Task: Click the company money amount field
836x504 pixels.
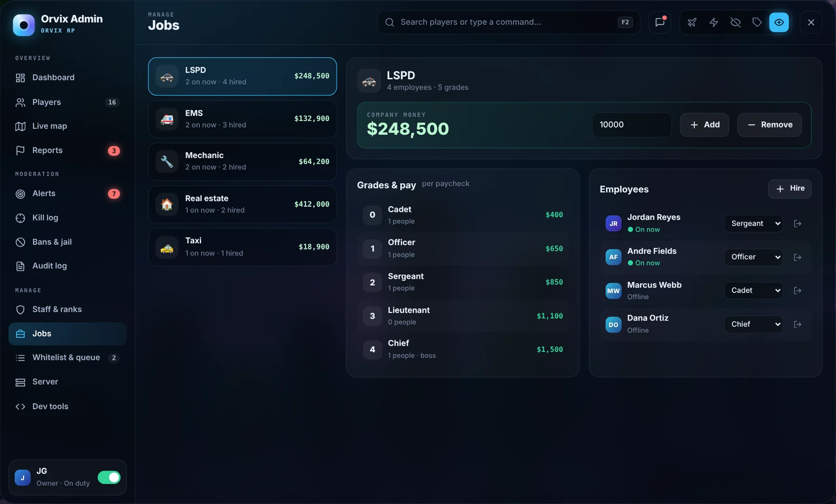Action: pos(632,124)
